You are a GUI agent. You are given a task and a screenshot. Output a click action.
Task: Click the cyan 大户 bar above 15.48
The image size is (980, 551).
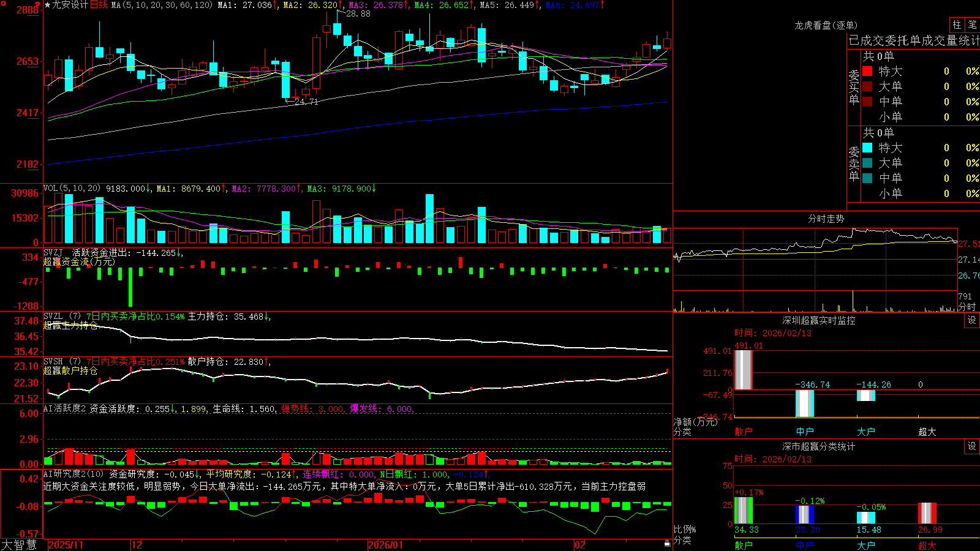coord(866,517)
